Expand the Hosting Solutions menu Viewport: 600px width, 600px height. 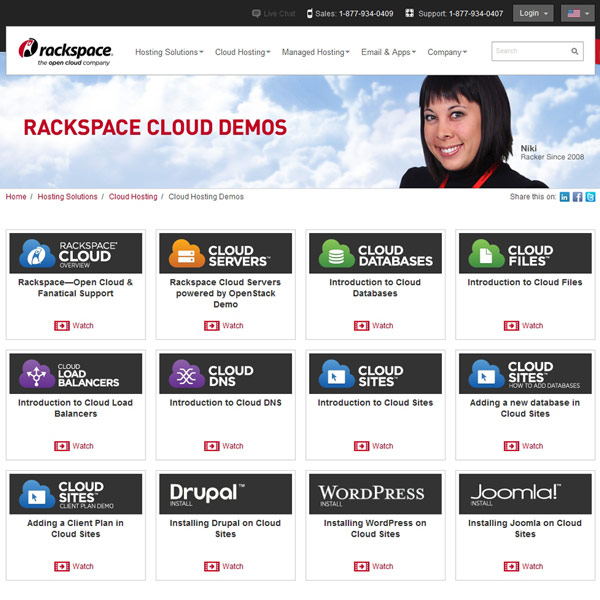pyautogui.click(x=169, y=52)
